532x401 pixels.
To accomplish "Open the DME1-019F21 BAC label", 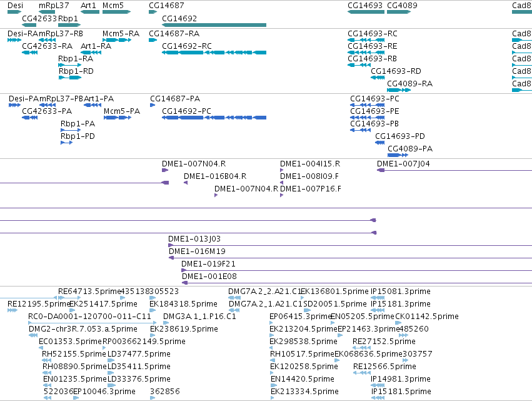I will (208, 264).
